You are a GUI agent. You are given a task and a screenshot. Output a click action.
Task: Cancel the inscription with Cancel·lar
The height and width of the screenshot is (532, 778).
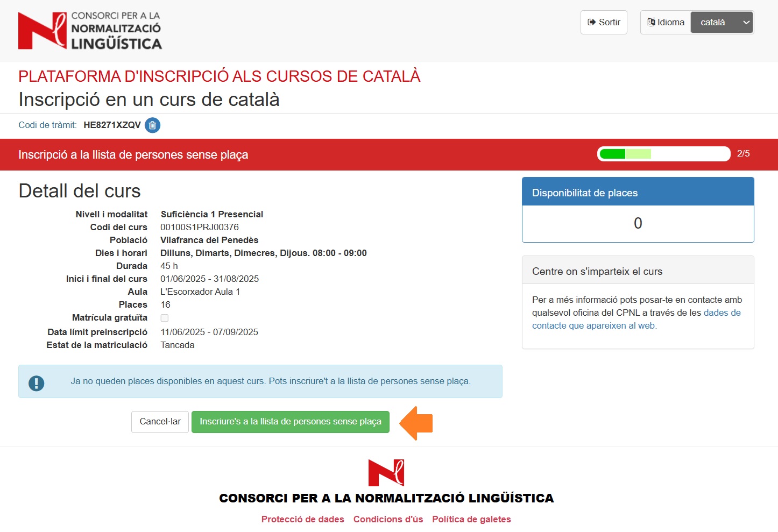click(x=160, y=422)
